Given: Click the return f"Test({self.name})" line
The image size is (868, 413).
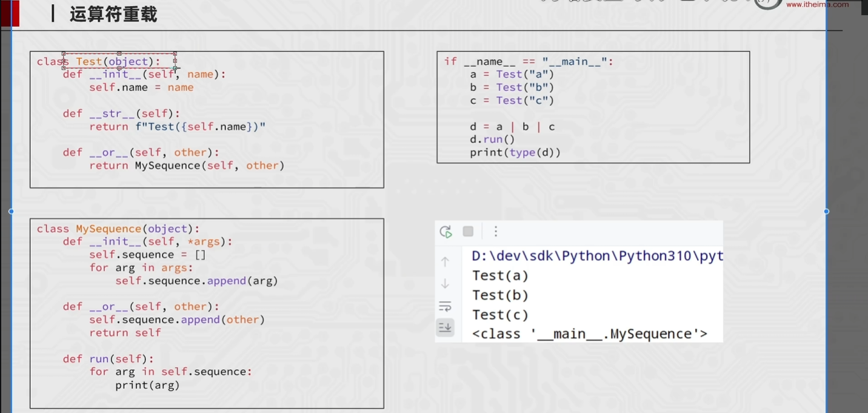Looking at the screenshot, I should tap(178, 127).
